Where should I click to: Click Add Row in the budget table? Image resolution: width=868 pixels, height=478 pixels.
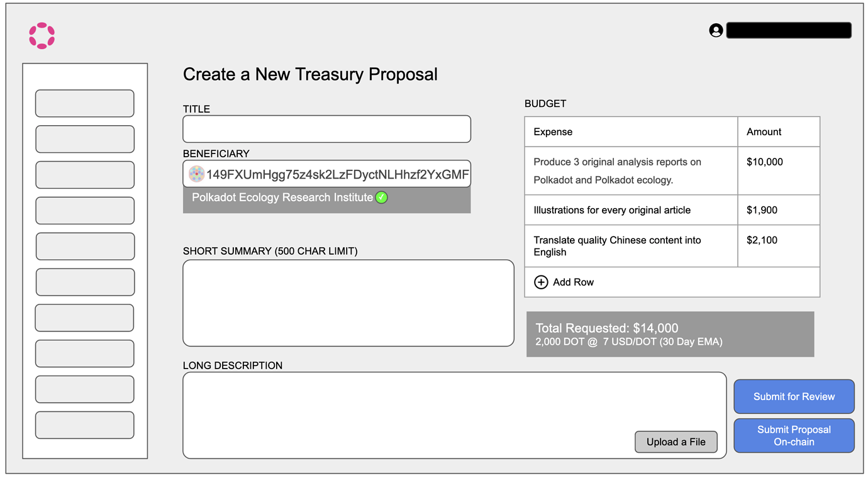[x=574, y=282]
